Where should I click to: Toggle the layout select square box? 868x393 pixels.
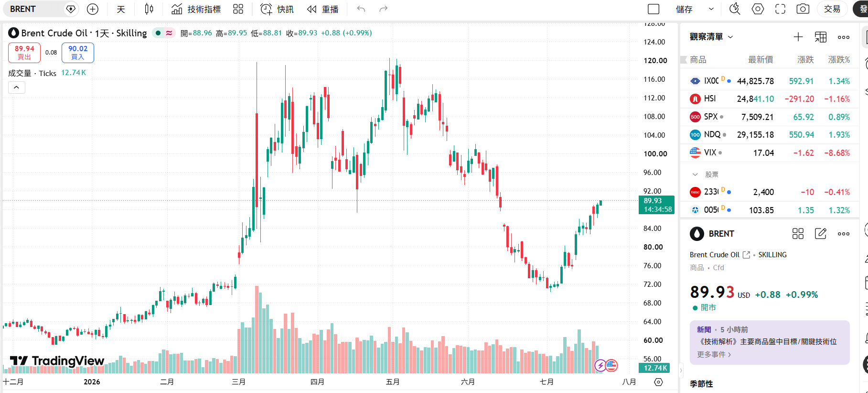654,9
